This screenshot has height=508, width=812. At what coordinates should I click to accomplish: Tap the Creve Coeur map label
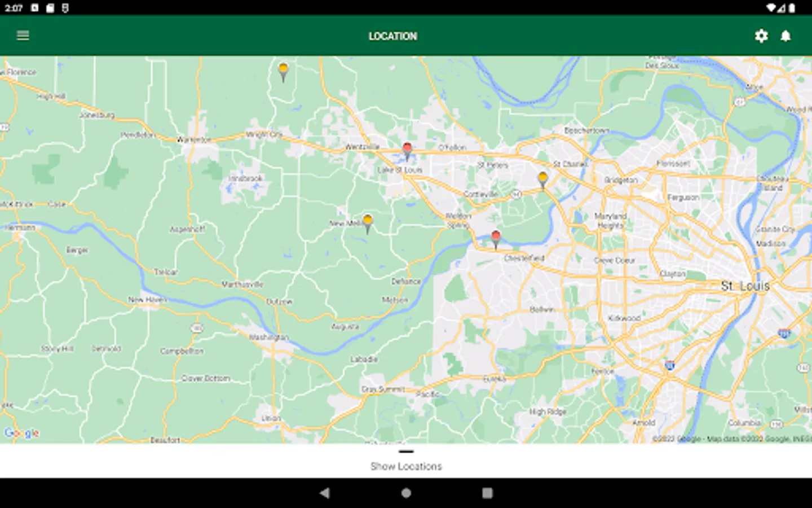(615, 260)
